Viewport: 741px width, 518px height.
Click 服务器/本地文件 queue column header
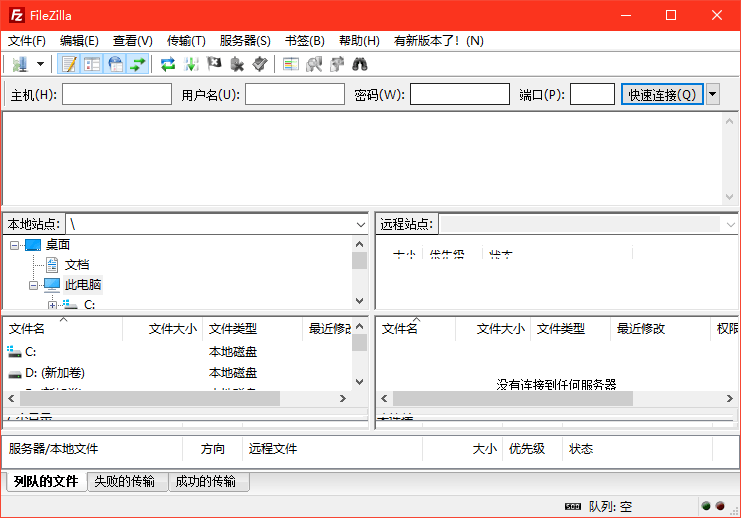point(93,449)
